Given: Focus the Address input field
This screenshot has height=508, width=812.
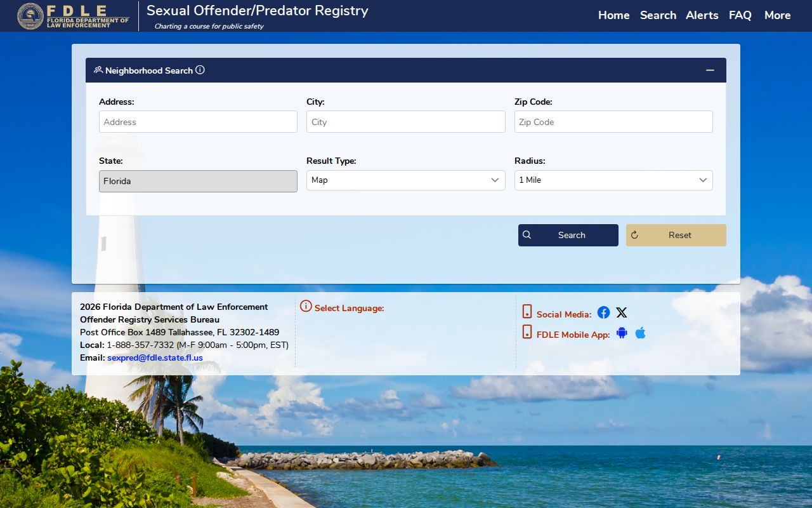Looking at the screenshot, I should [x=198, y=122].
